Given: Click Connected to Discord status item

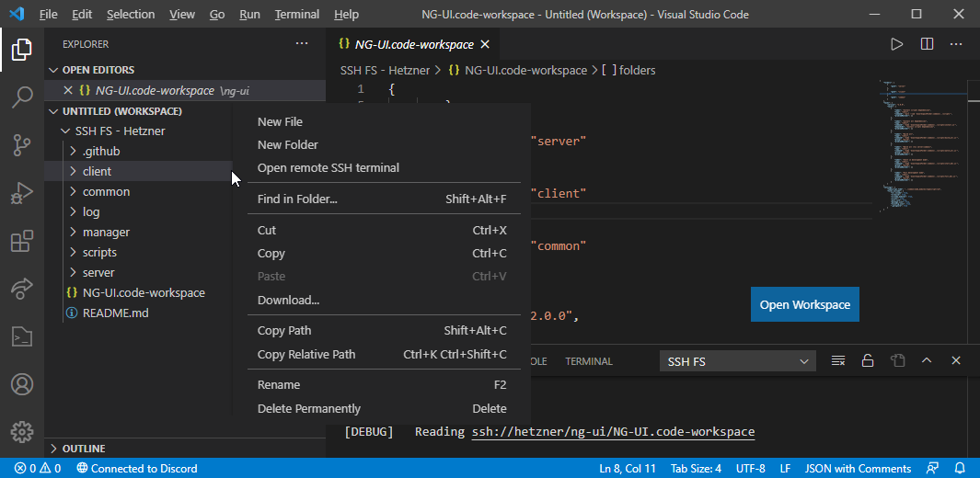Looking at the screenshot, I should [137, 469].
